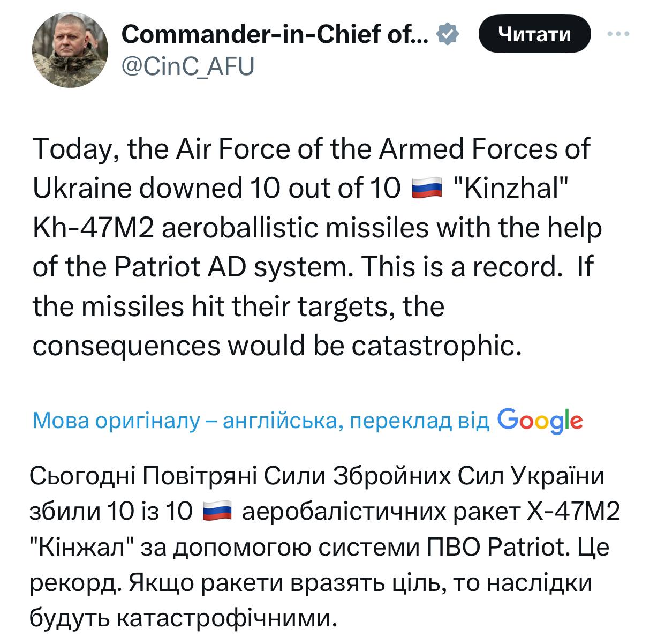Click the Russian flag emoji in the Ukrainian translation

click(x=217, y=512)
